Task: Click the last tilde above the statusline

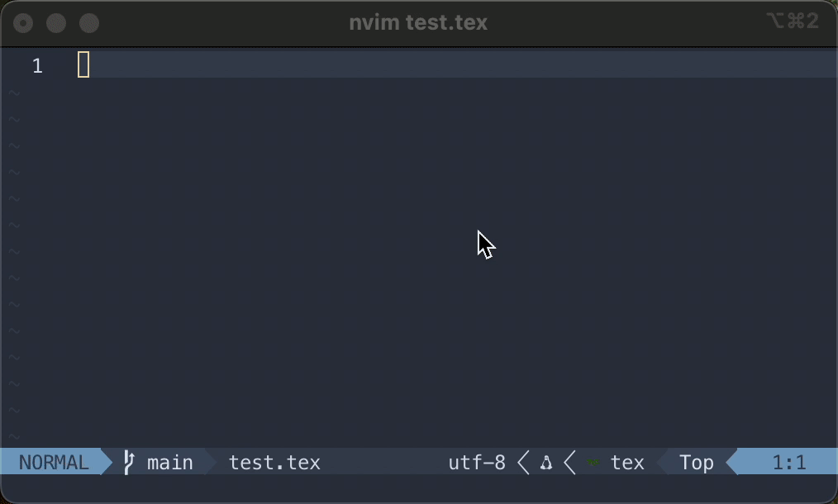Action: pyautogui.click(x=14, y=437)
